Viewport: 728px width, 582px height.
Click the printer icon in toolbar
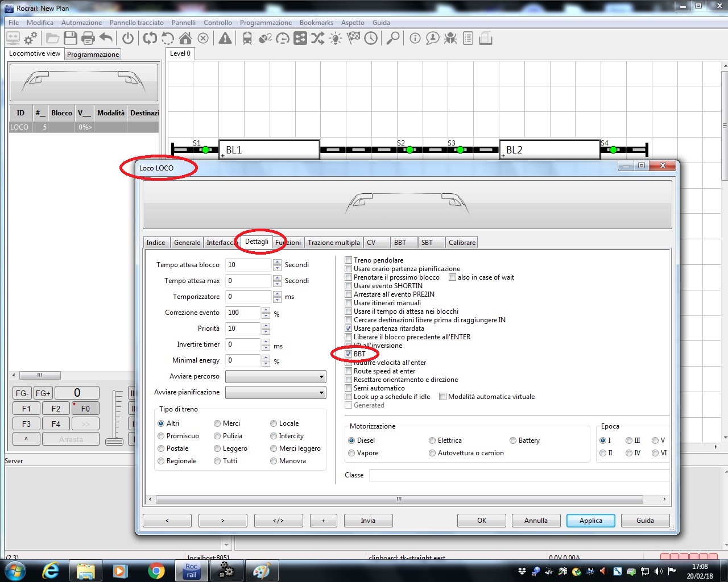[88, 39]
